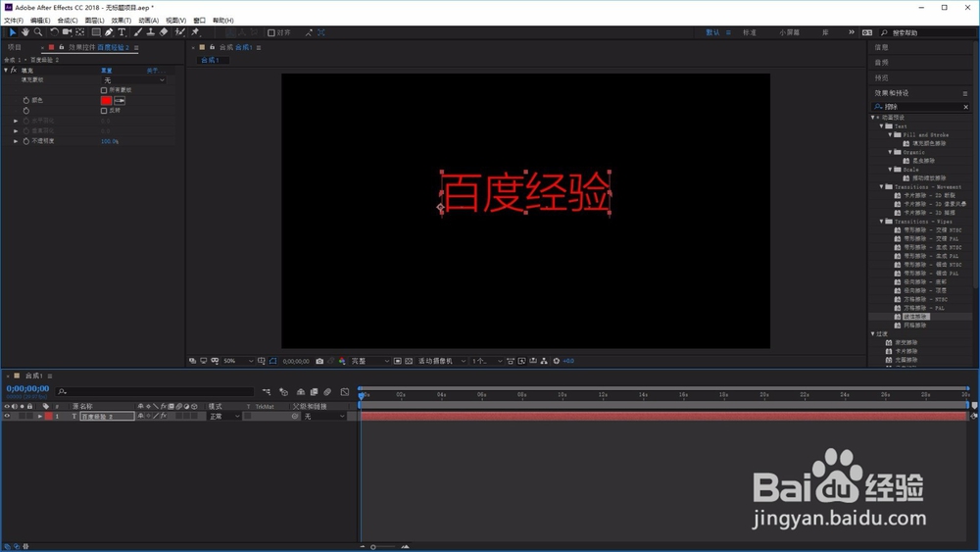Check the 所有蒙版 checkbox
980x552 pixels.
(104, 90)
